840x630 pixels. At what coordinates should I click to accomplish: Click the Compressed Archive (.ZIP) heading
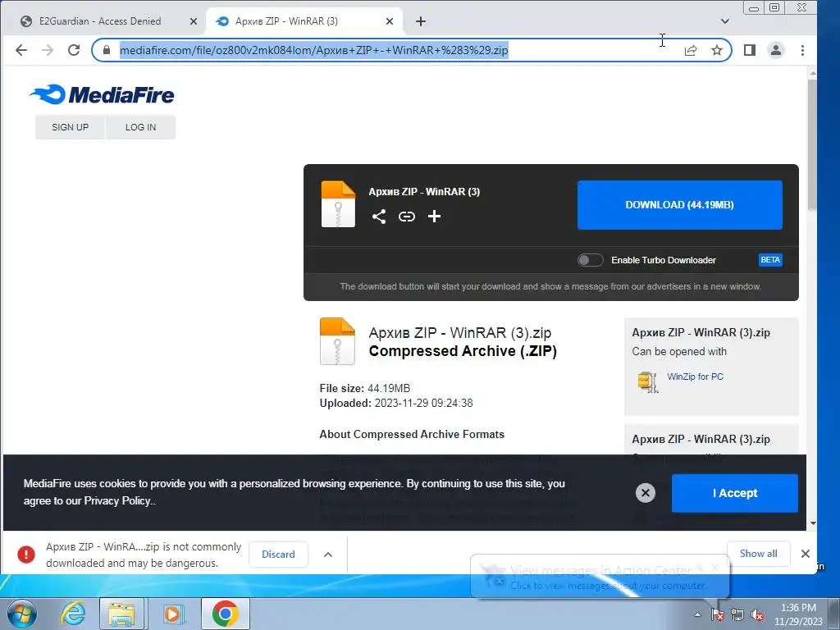click(463, 351)
